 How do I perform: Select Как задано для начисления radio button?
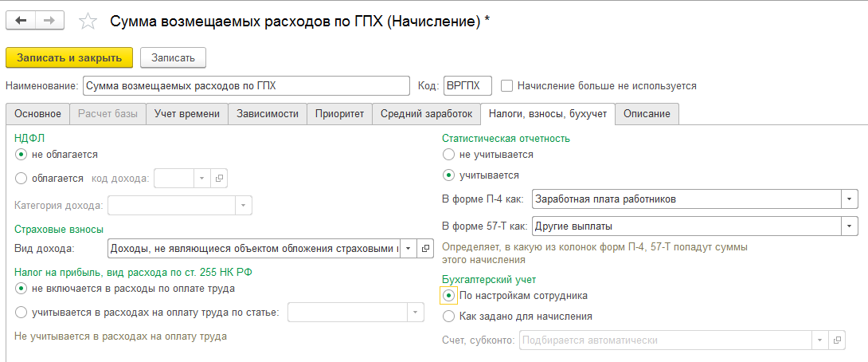(x=448, y=317)
